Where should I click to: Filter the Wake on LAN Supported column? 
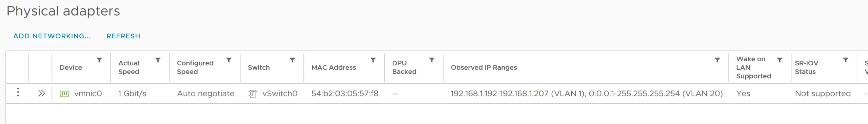tap(780, 60)
